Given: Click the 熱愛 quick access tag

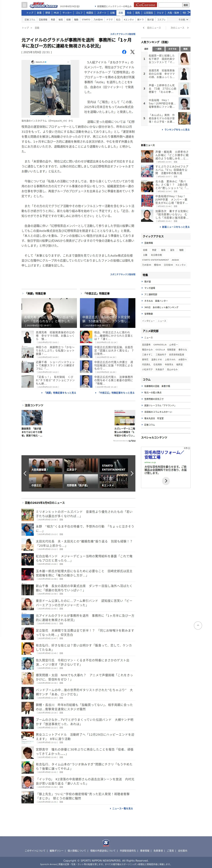Looking at the screenshot, I should coord(154,250).
